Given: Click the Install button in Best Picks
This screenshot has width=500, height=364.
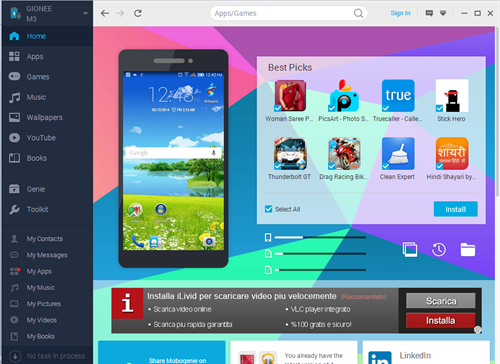Looking at the screenshot, I should [456, 209].
